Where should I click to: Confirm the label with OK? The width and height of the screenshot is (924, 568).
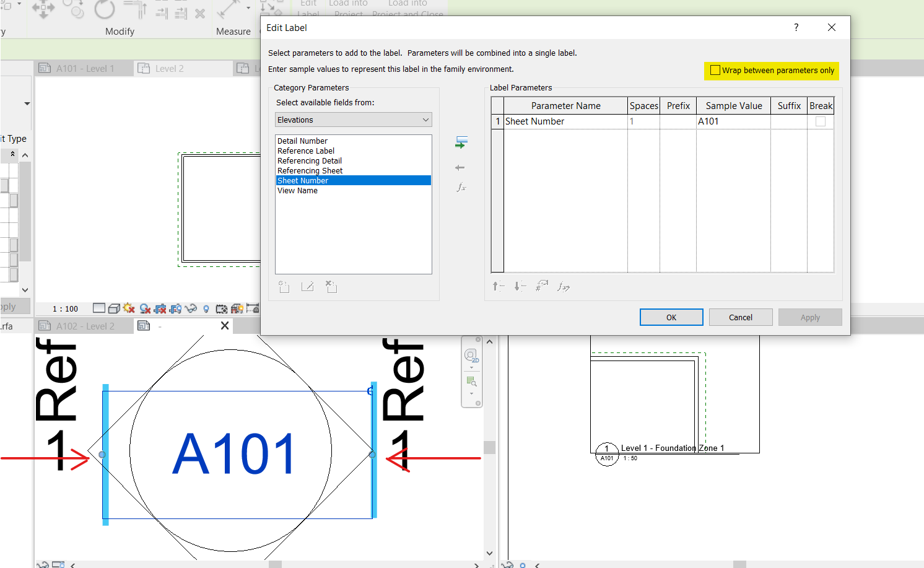[671, 317]
